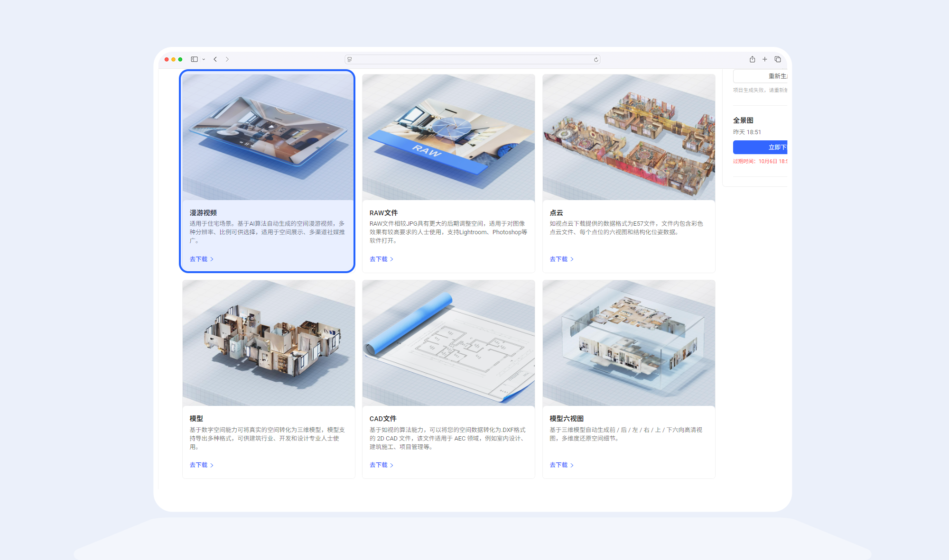Screen dimensions: 949x560
Task: Click the 重新生成 button in side panel
Action: pyautogui.click(x=760, y=76)
